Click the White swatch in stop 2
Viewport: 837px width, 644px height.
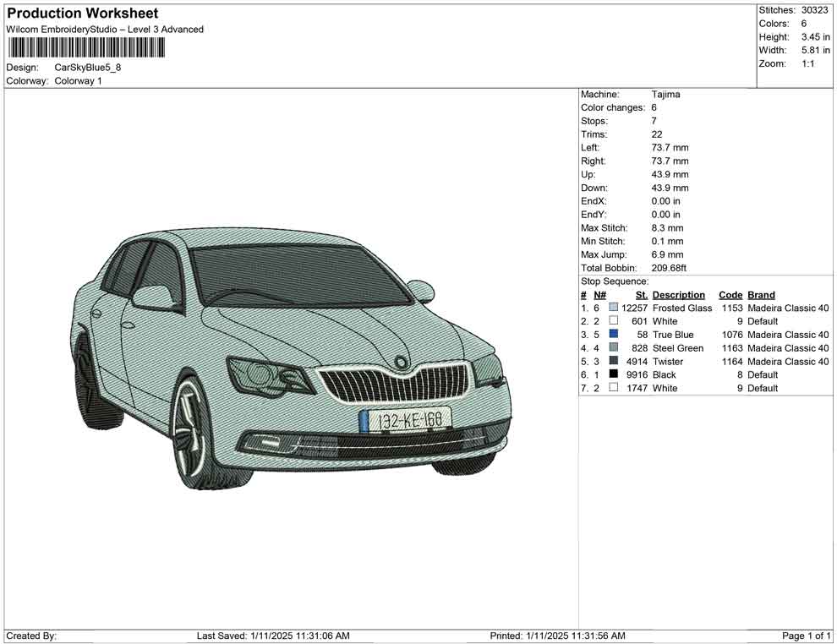point(614,321)
